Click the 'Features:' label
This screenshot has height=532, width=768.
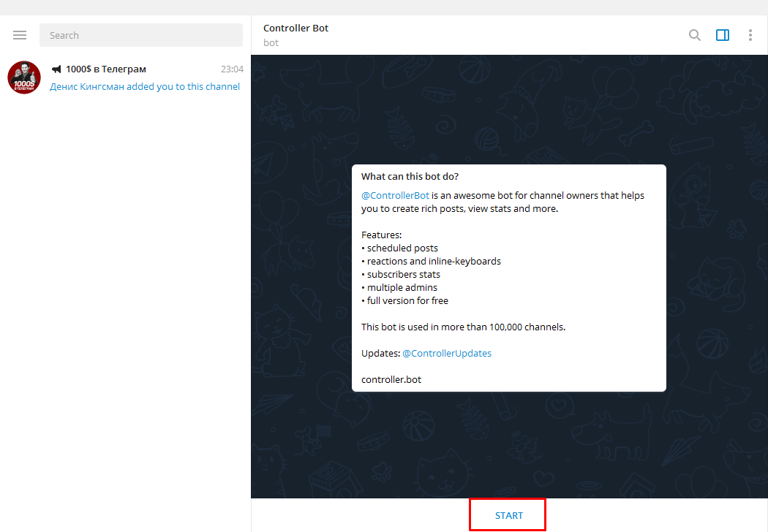(x=382, y=235)
